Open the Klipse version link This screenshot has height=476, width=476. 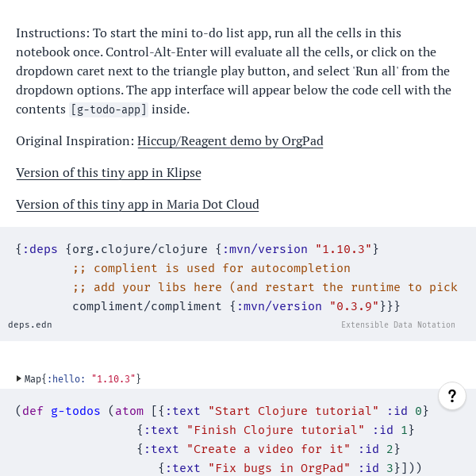tap(109, 173)
